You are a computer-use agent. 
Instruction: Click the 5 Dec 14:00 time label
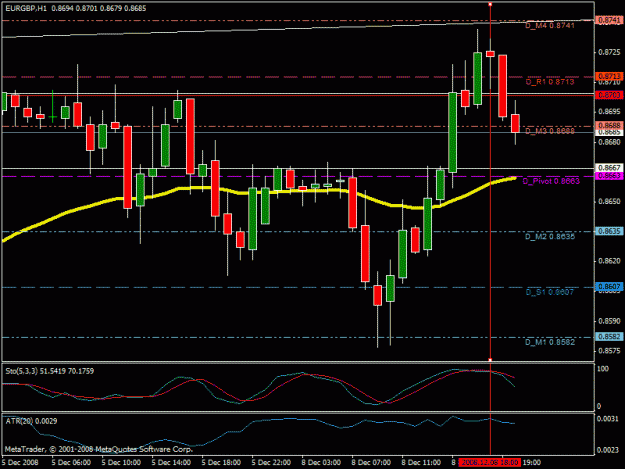point(171,463)
